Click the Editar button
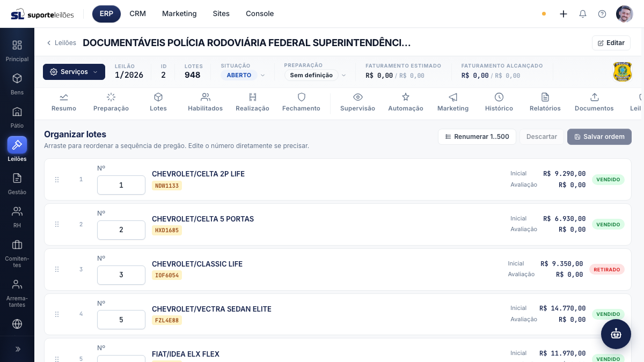644x362 pixels. 611,43
